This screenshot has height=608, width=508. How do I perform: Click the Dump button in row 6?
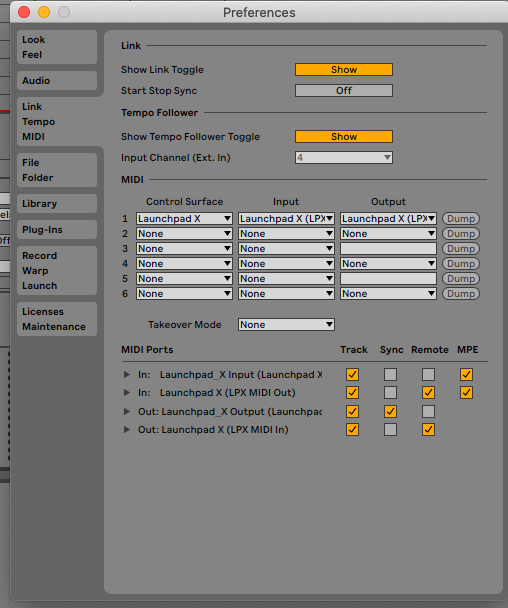coord(461,294)
